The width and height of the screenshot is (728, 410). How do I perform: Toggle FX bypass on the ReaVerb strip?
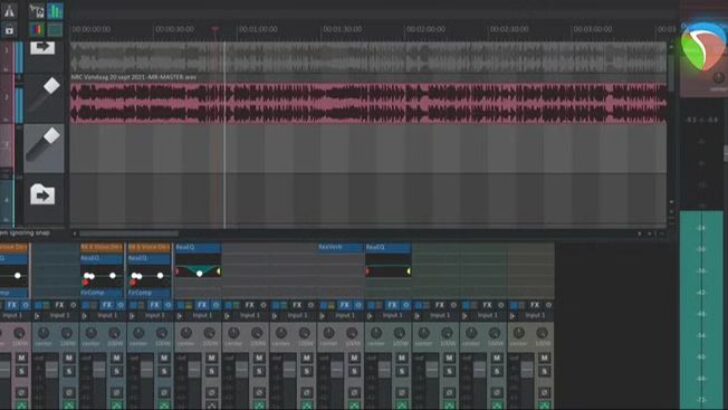[358, 305]
